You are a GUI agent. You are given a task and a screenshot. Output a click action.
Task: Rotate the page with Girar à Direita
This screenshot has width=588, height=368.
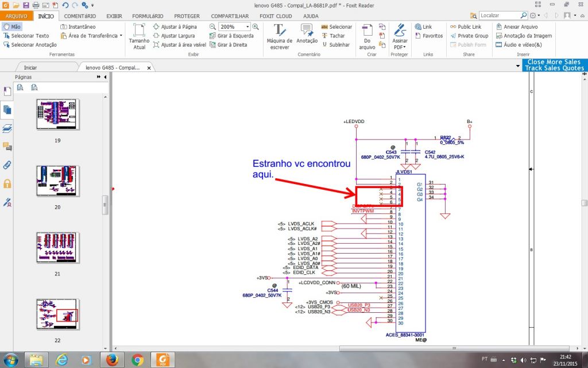(x=229, y=45)
